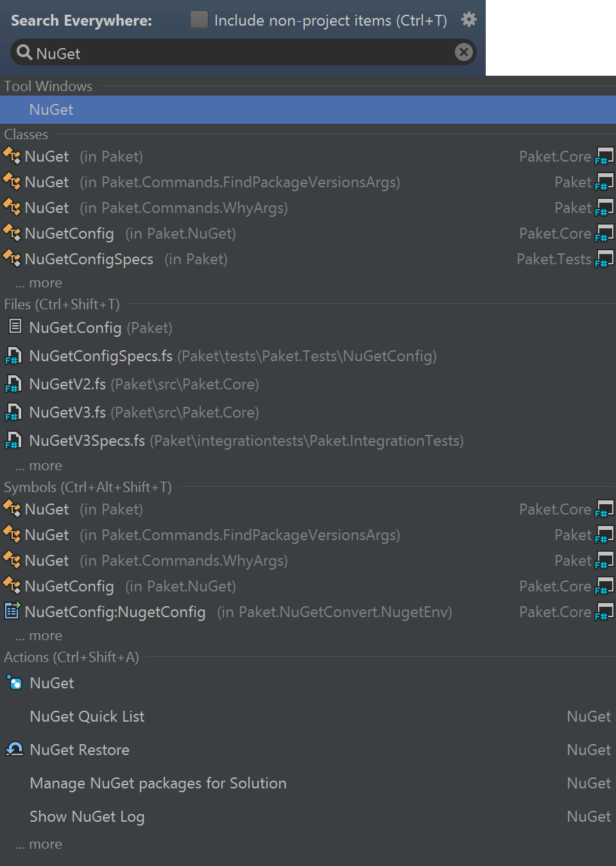Click the NuGet Restore arrow icon
The image size is (616, 866).
click(x=14, y=749)
